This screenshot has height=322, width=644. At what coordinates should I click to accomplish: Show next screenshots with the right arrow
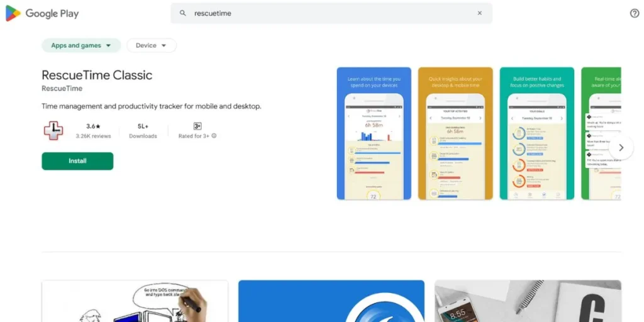click(x=621, y=147)
